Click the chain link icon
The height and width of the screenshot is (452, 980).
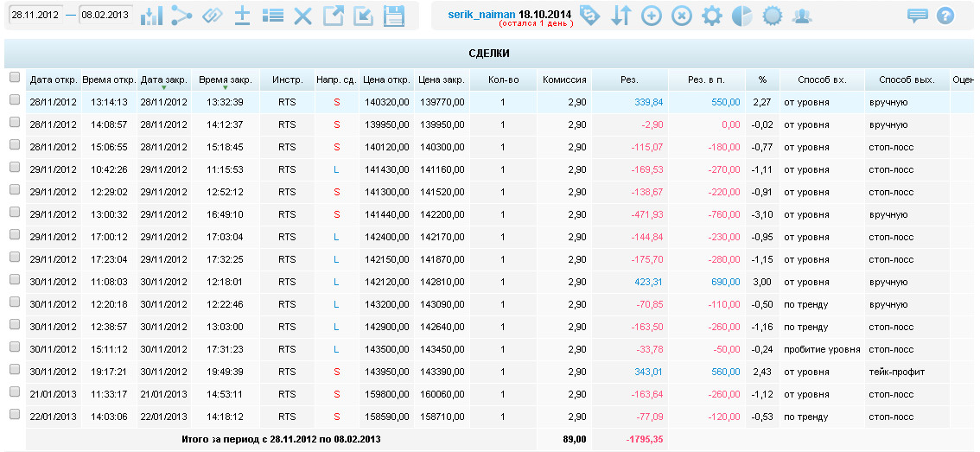[212, 16]
